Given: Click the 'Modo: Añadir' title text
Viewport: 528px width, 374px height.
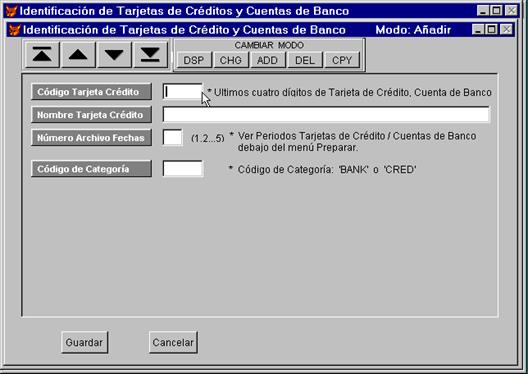Looking at the screenshot, I should [413, 30].
